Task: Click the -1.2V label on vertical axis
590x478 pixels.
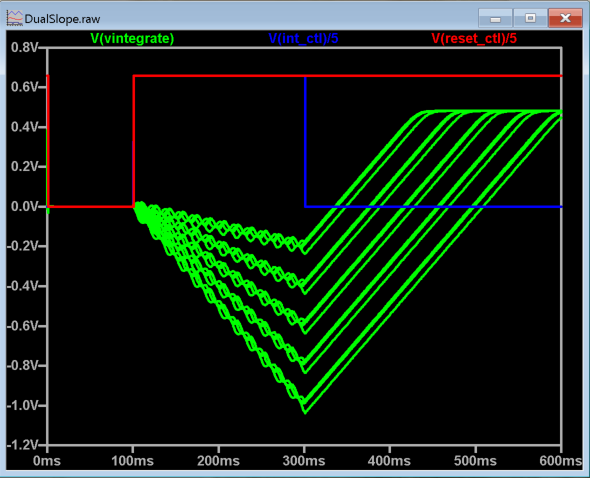Action: point(23,445)
